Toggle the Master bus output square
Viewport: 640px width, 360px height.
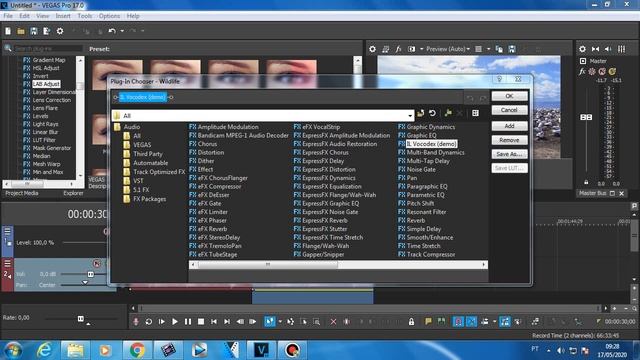click(583, 61)
